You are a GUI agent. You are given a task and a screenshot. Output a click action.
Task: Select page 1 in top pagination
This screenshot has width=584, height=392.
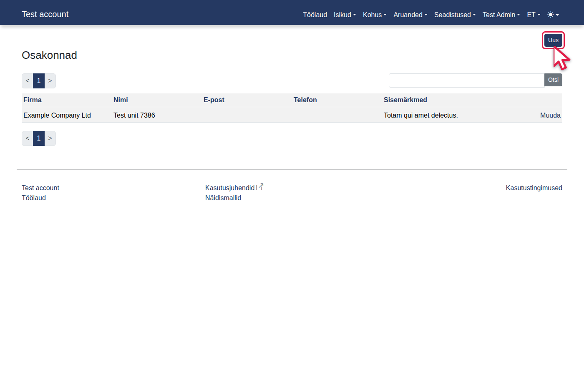click(39, 81)
